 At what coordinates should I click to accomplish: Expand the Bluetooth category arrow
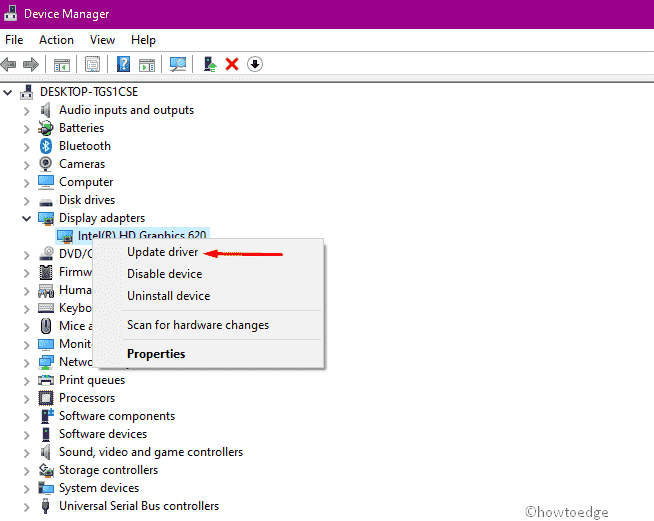click(27, 146)
